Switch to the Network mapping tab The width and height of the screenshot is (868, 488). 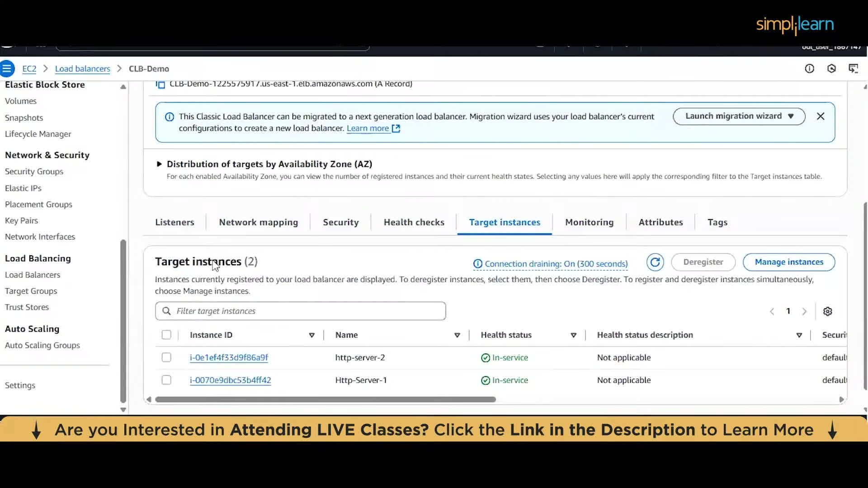(x=259, y=222)
